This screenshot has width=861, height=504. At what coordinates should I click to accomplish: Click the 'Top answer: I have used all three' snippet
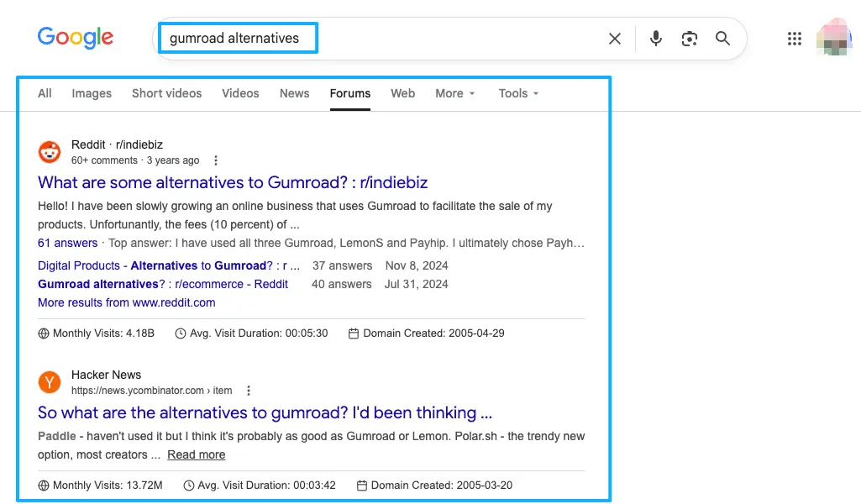point(346,243)
